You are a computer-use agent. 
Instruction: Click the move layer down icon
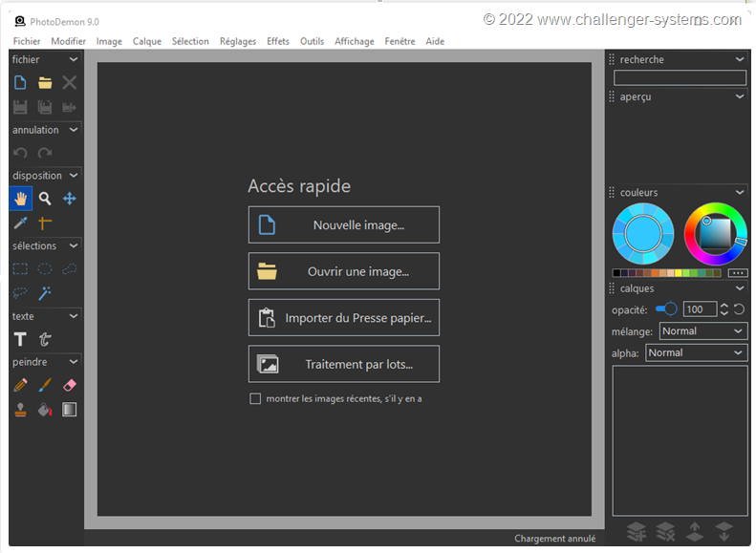coord(724,532)
